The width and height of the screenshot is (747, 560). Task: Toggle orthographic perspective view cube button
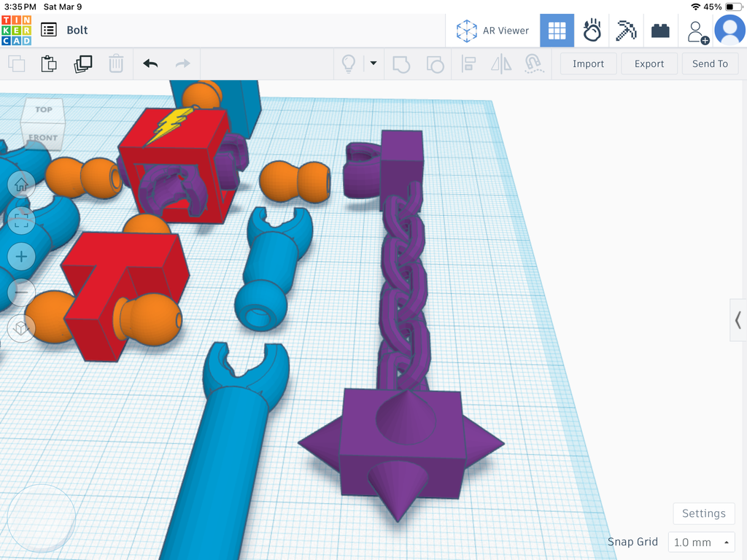[21, 327]
